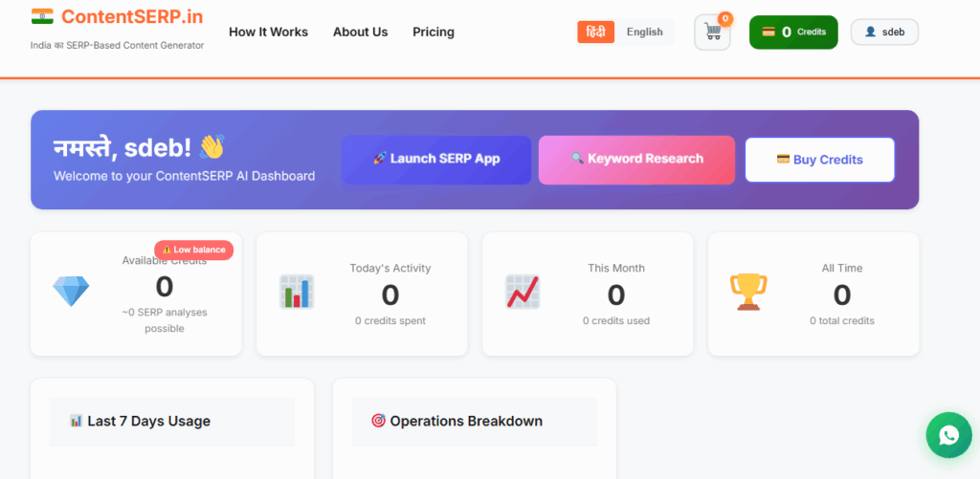Click the bar chart icon in Today's Activity
This screenshot has height=479, width=980.
point(297,292)
